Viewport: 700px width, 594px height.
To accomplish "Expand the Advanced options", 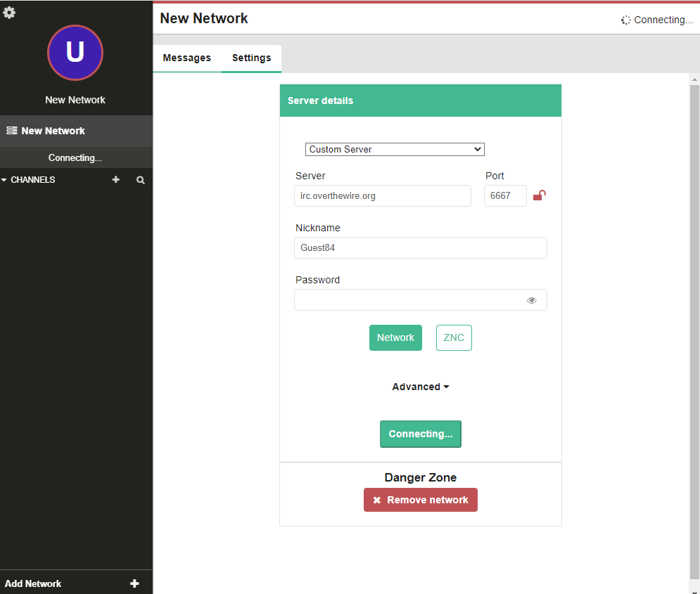I will click(x=420, y=387).
